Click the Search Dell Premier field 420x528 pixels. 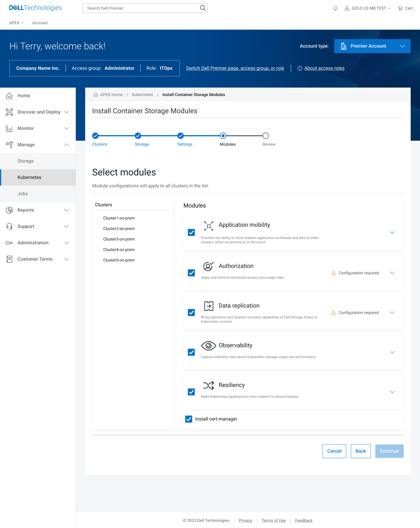coord(145,8)
